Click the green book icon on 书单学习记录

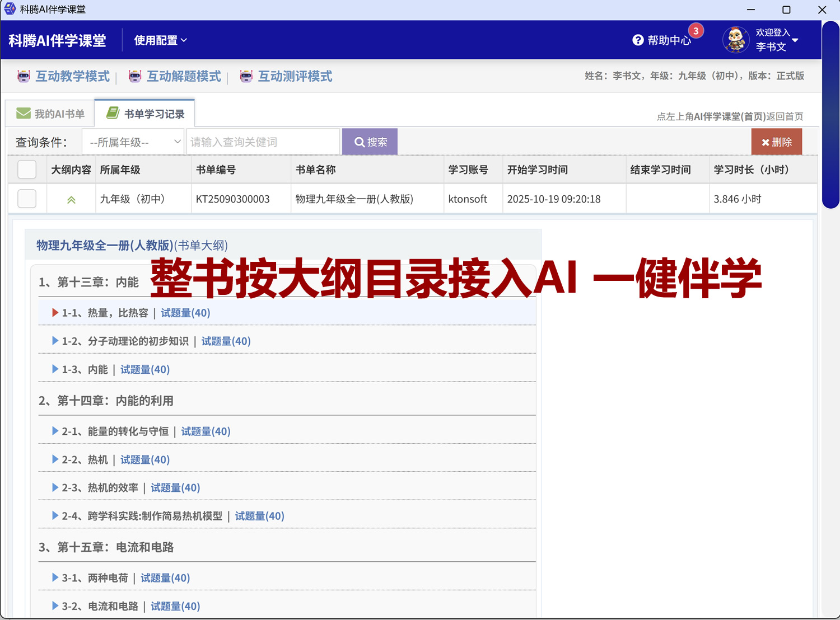click(113, 112)
